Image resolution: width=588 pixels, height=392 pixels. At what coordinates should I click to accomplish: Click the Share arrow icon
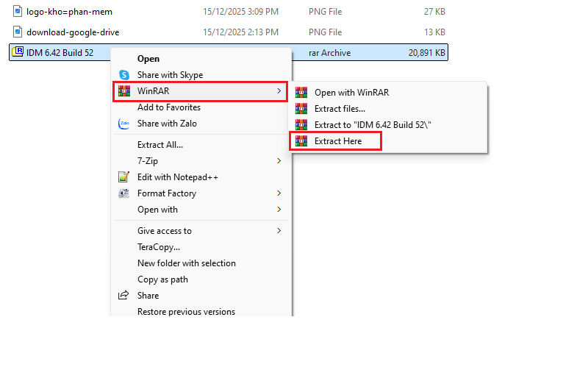tap(124, 296)
